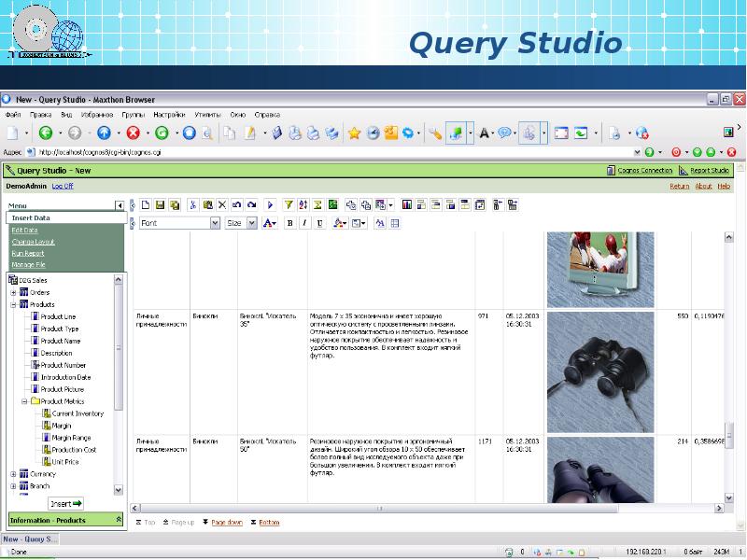Open the font color picker

coord(270,223)
